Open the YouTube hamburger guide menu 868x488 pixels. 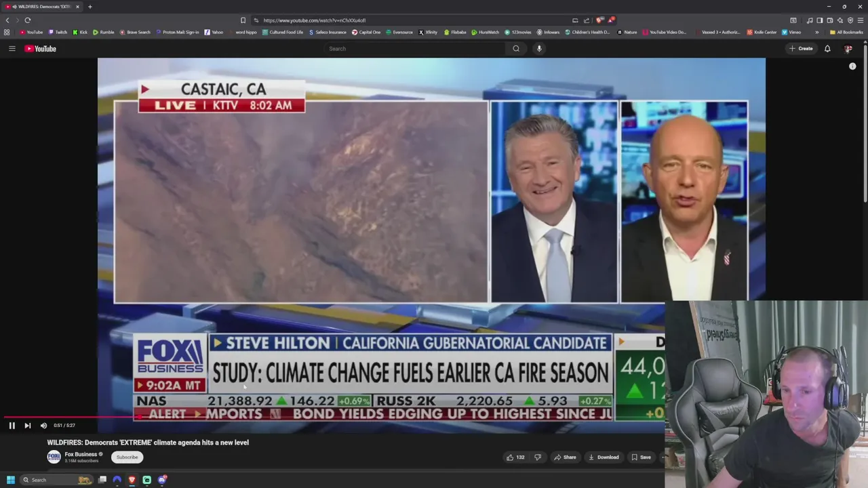12,49
